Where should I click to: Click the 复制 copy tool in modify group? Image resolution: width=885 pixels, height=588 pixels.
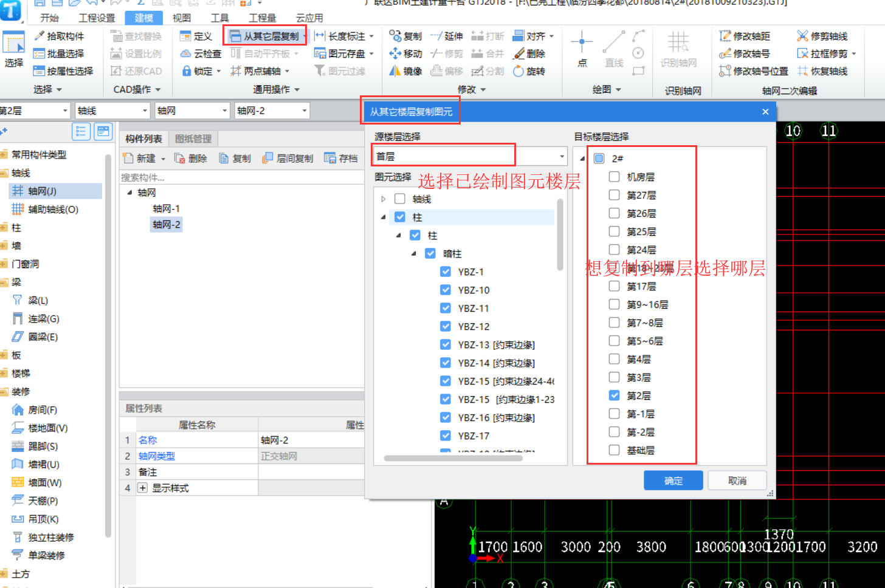405,36
